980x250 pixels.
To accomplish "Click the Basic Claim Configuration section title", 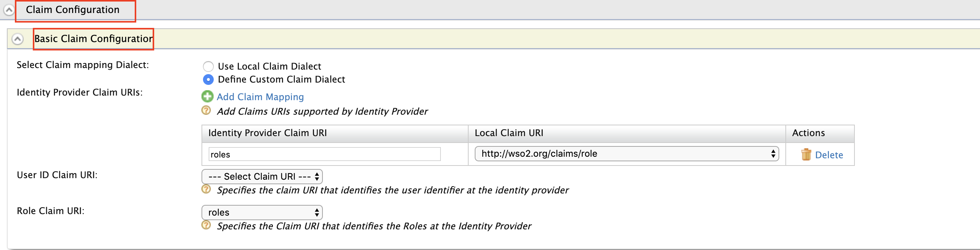I will 93,39.
